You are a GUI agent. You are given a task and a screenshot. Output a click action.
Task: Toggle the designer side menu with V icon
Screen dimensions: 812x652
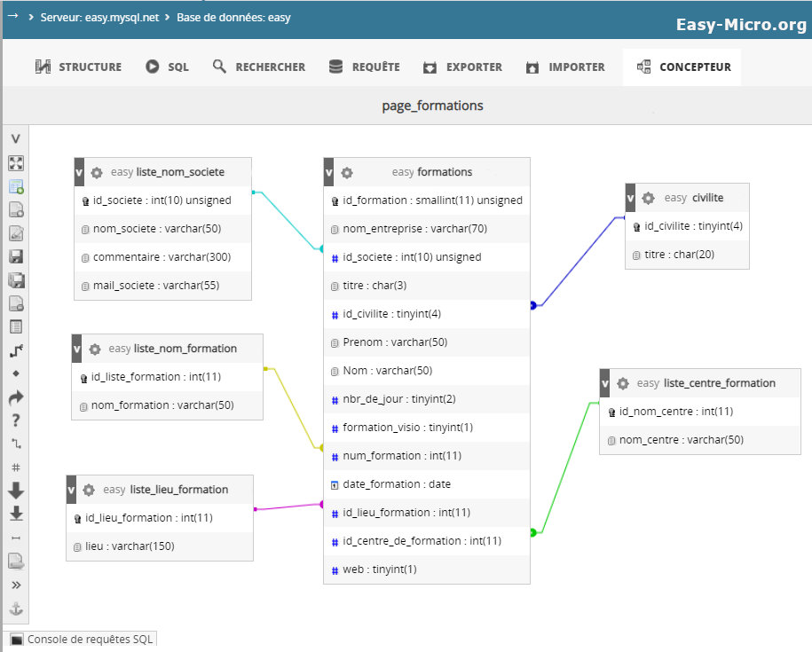click(x=16, y=139)
